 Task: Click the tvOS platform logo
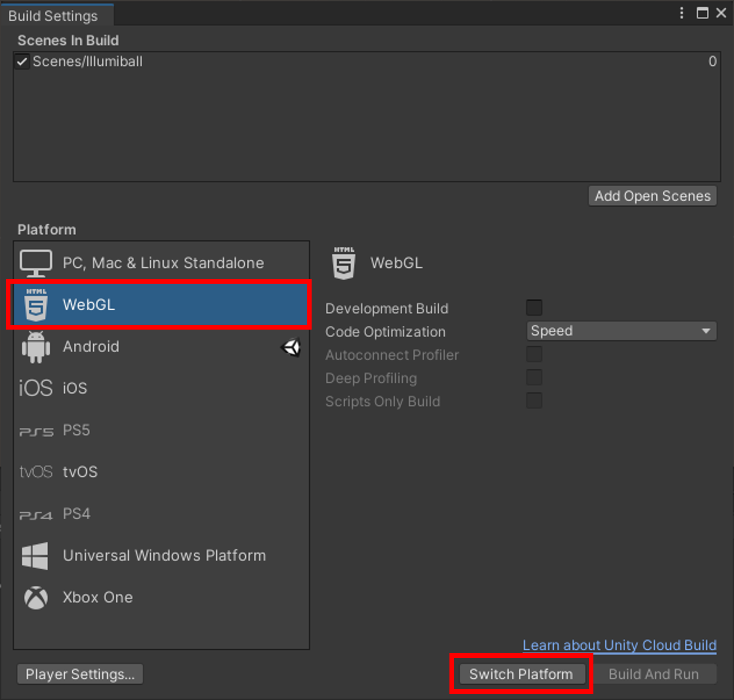(x=36, y=472)
